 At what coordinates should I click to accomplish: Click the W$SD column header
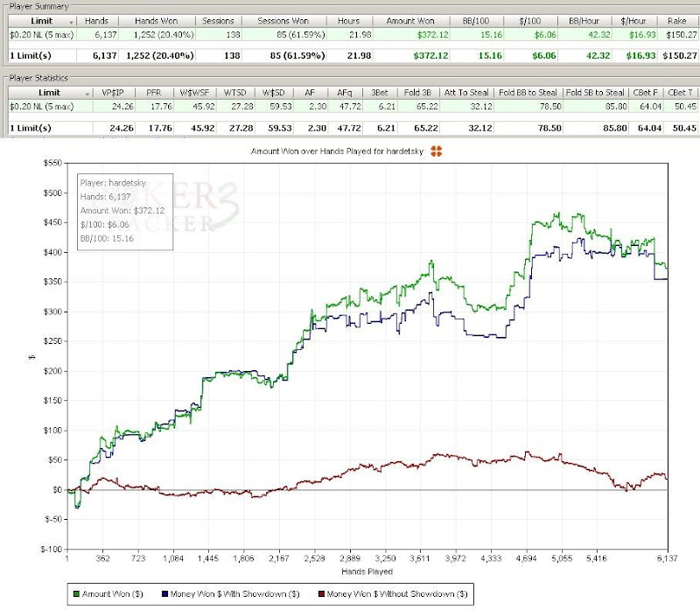tap(274, 93)
